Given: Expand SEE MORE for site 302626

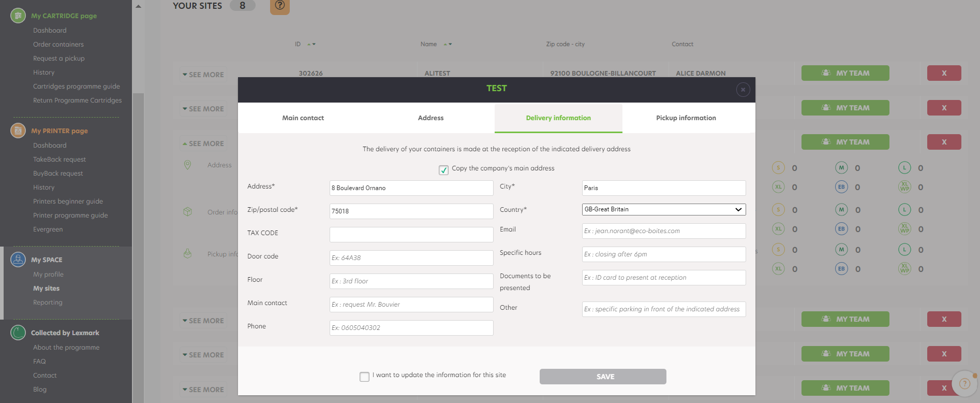Looking at the screenshot, I should pyautogui.click(x=203, y=75).
